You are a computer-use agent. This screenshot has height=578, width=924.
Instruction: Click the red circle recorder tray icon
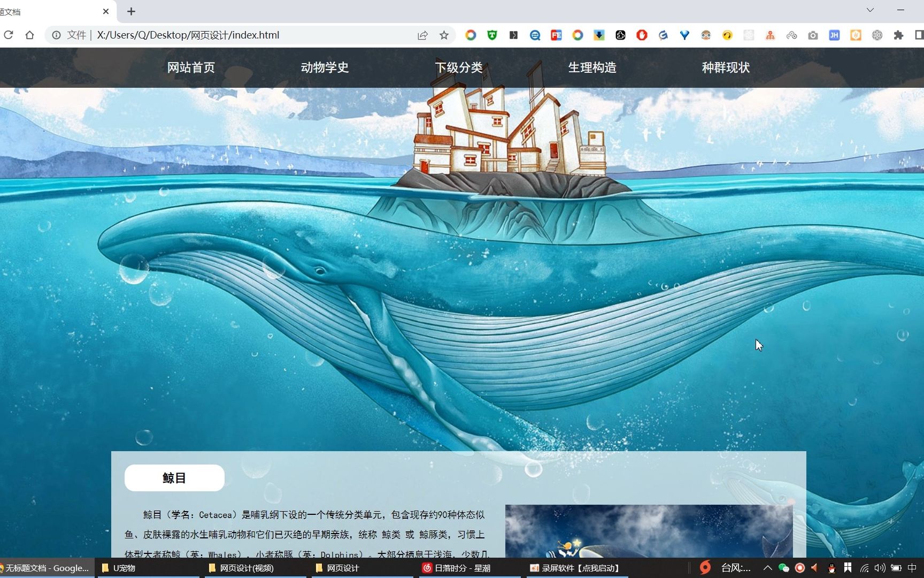[800, 568]
